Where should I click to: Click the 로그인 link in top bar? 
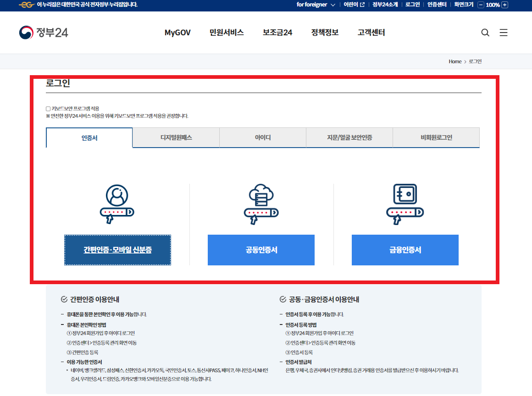point(413,5)
